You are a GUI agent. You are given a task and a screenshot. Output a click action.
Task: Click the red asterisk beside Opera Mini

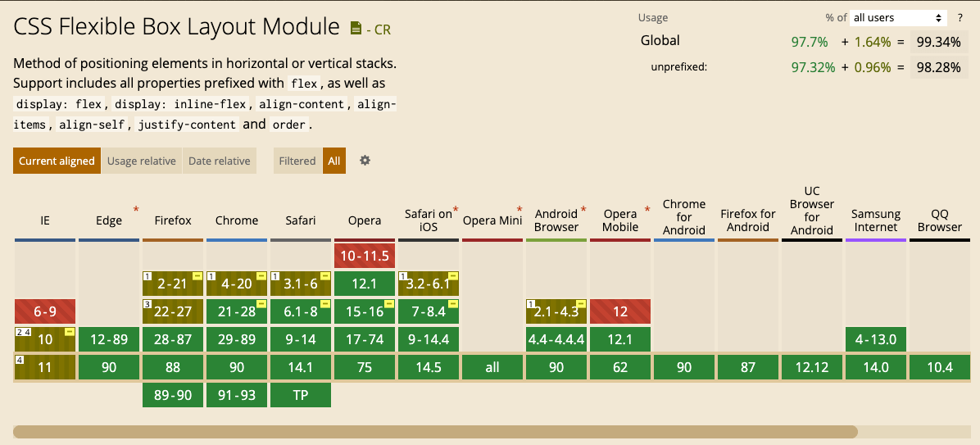[519, 210]
